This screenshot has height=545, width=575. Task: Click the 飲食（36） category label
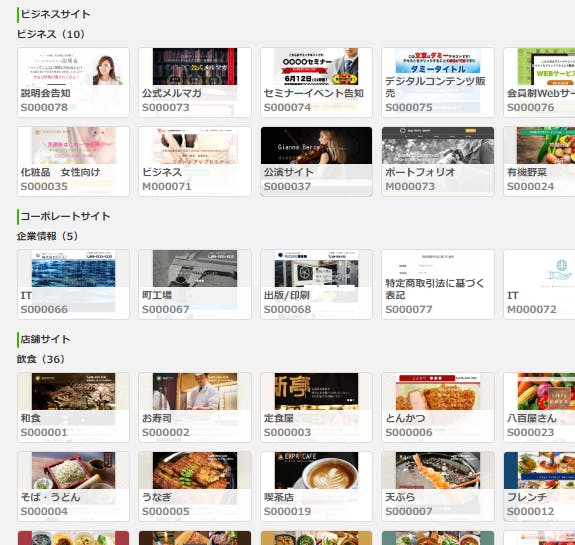click(x=41, y=359)
